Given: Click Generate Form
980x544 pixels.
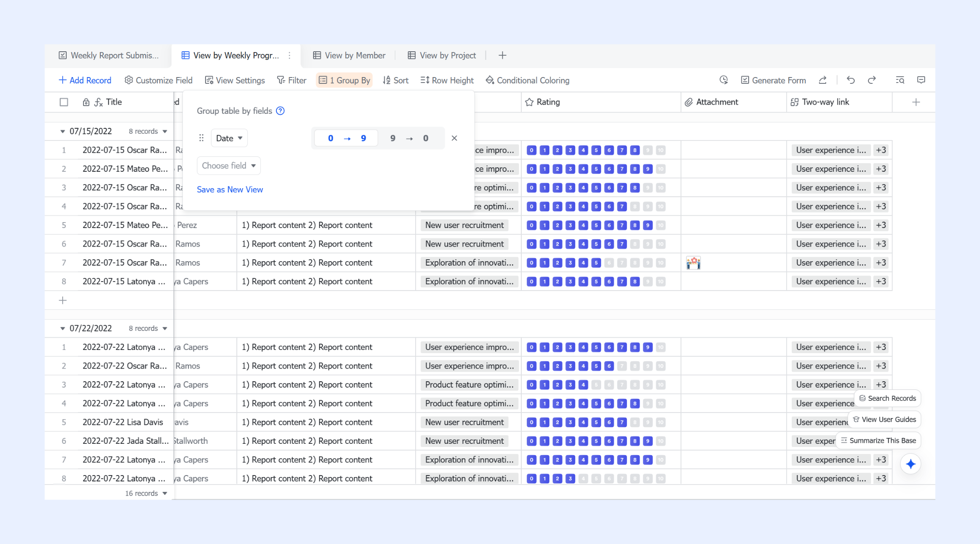Looking at the screenshot, I should pos(774,80).
